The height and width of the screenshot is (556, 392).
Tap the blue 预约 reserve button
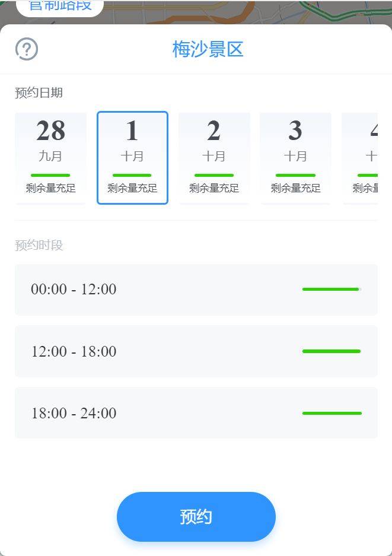pos(196,517)
